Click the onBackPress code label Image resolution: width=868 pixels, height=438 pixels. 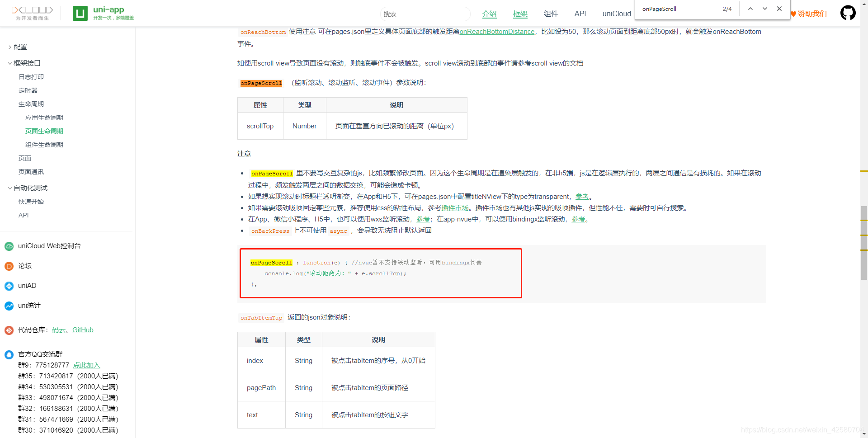[x=270, y=231]
